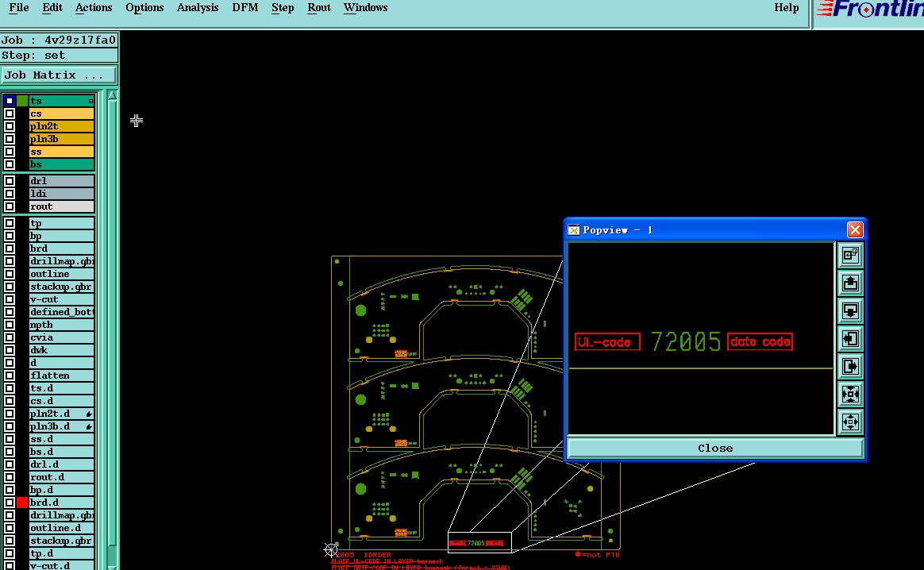Select the cs.d layer name
The image size is (924, 570).
click(x=61, y=401)
